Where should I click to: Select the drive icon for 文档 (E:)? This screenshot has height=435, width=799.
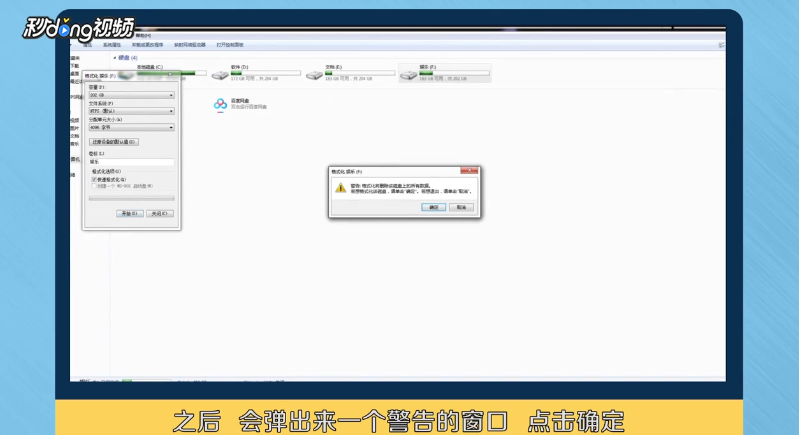pos(314,75)
